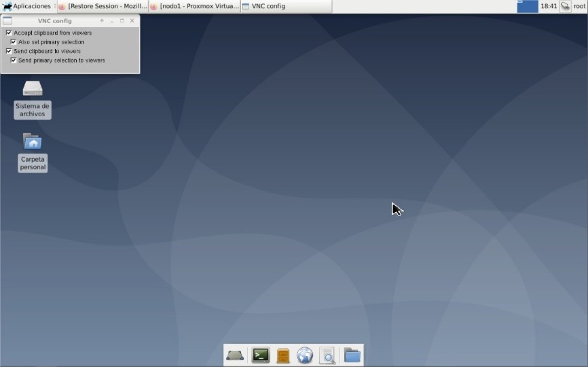588x367 pixels.
Task: Open the root user menu
Action: point(579,6)
